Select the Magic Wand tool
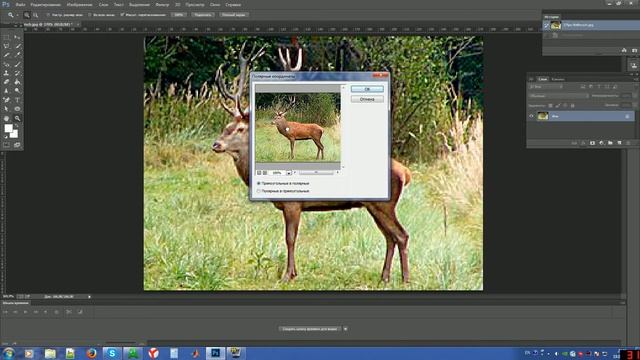 pos(17,46)
